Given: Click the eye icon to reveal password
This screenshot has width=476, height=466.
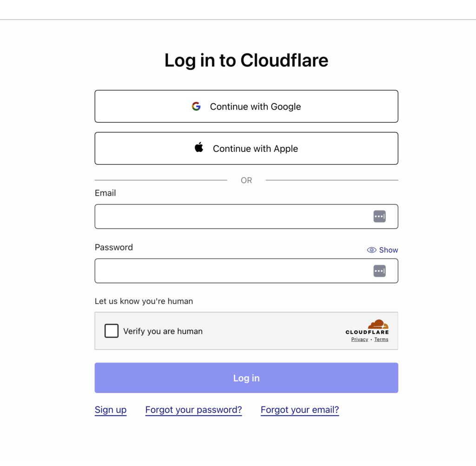Looking at the screenshot, I should click(x=371, y=250).
